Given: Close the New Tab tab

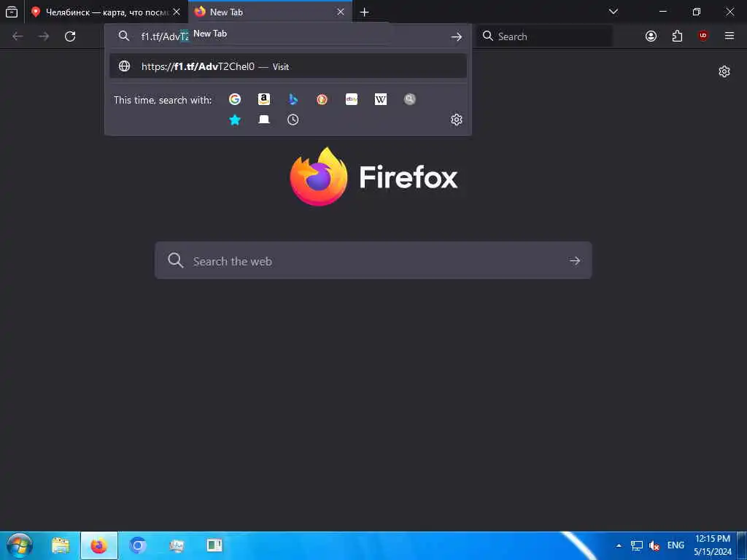Looking at the screenshot, I should [341, 12].
